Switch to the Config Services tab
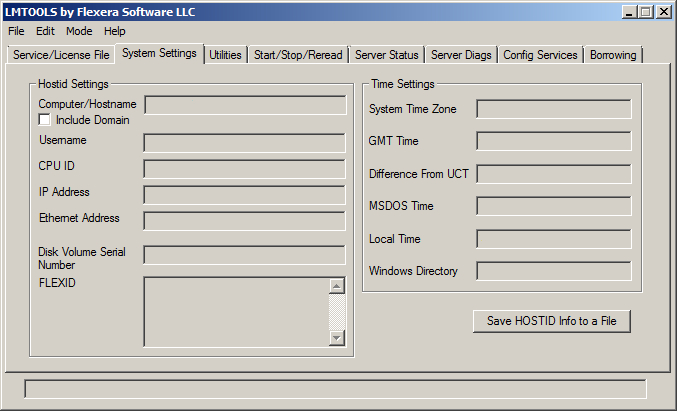 [540, 55]
